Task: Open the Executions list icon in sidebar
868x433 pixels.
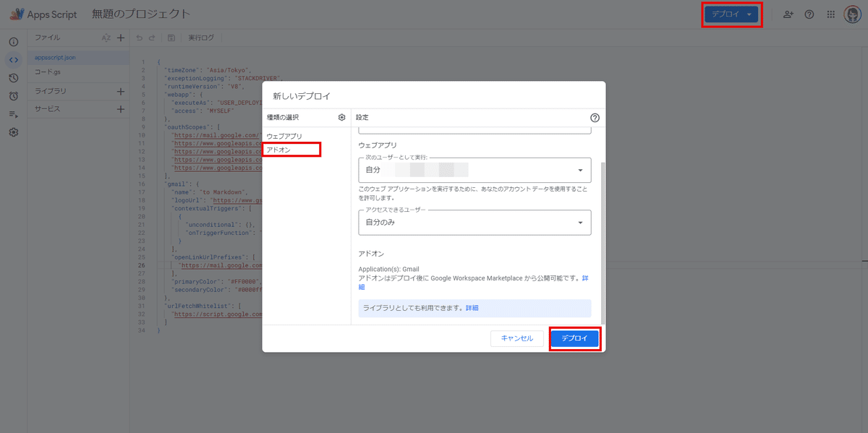Action: (13, 114)
